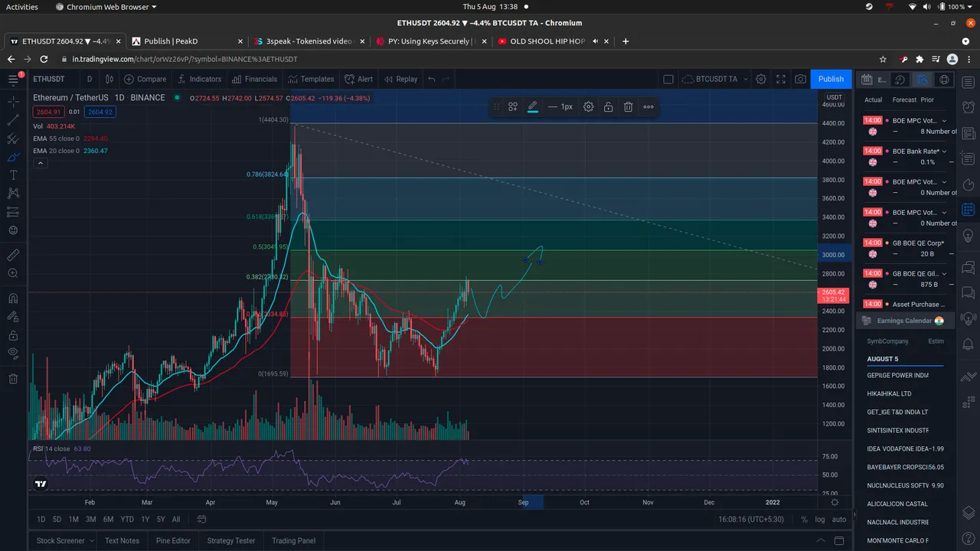Image resolution: width=980 pixels, height=551 pixels.
Task: Activate the zoom in tool
Action: pos(13,273)
